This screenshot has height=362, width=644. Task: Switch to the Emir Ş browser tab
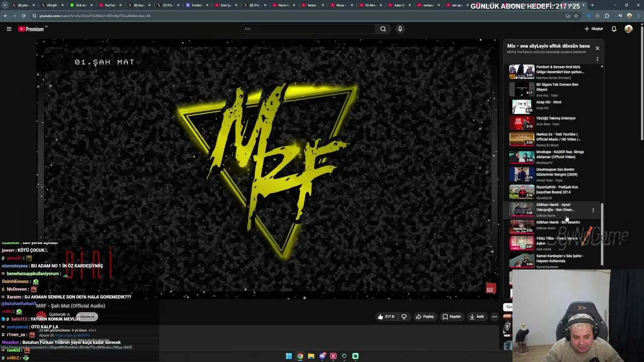point(225,5)
